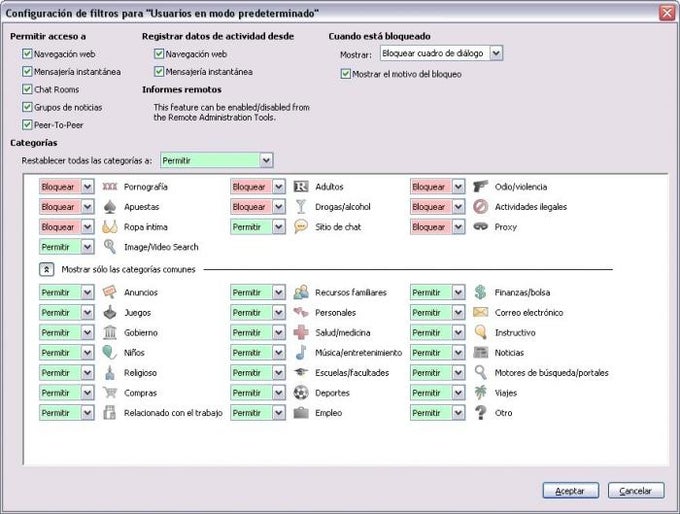The width and height of the screenshot is (680, 514).
Task: Uncheck Mostrar el motivo del bloqueo
Action: [345, 74]
